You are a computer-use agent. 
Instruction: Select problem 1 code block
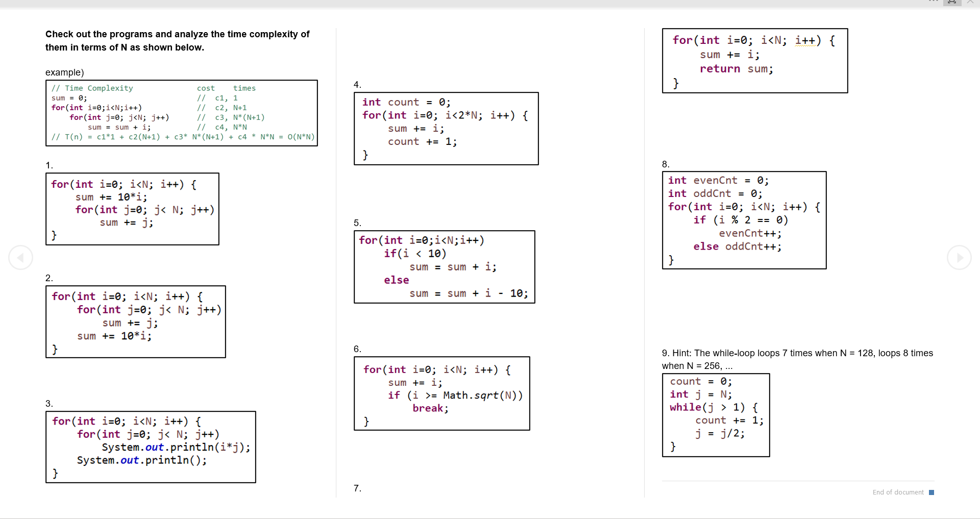coord(132,209)
